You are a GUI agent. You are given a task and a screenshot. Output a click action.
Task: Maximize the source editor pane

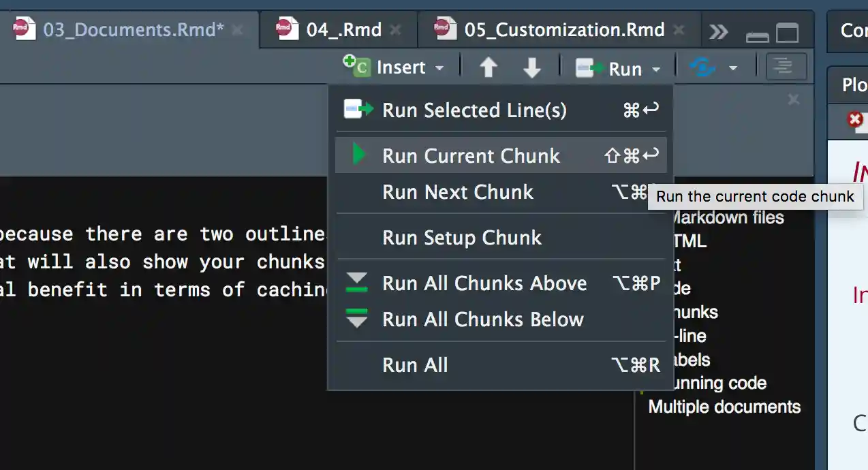coord(787,33)
